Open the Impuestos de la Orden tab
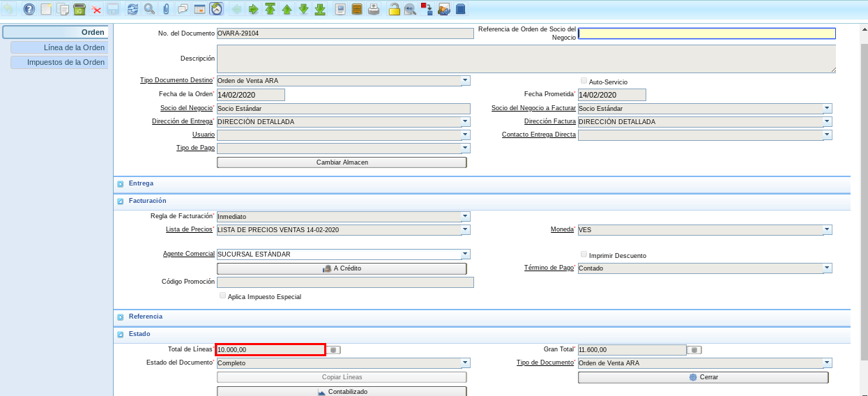868x396 pixels. (59, 62)
